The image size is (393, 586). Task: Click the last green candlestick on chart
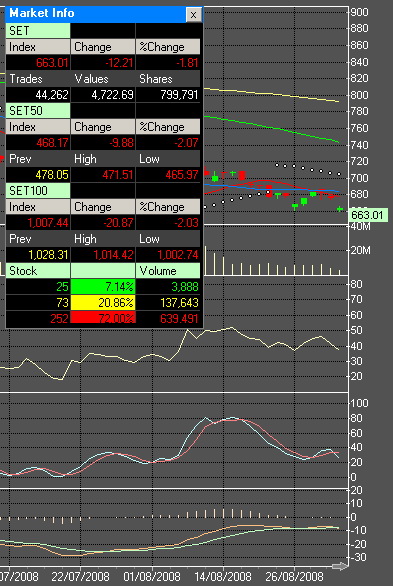[x=340, y=209]
